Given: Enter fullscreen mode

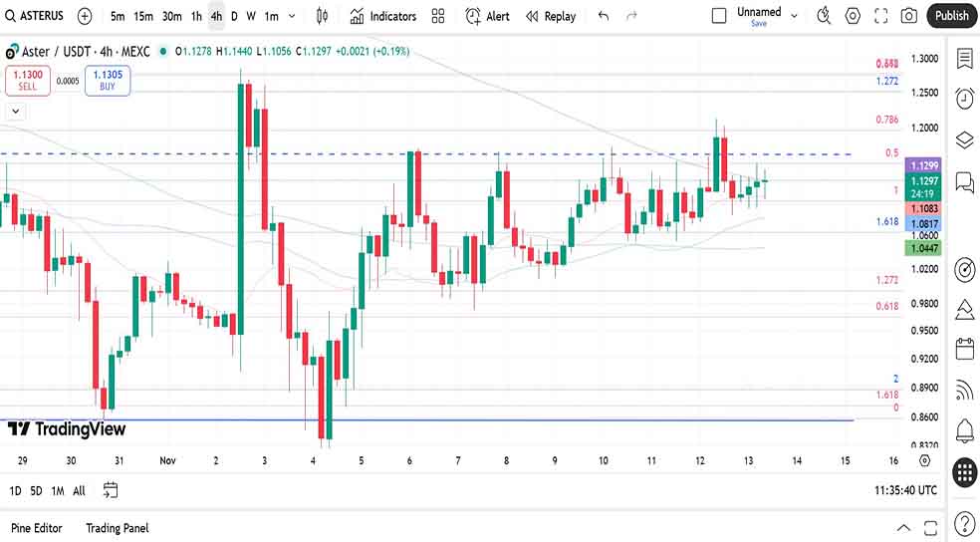Looking at the screenshot, I should tap(880, 16).
